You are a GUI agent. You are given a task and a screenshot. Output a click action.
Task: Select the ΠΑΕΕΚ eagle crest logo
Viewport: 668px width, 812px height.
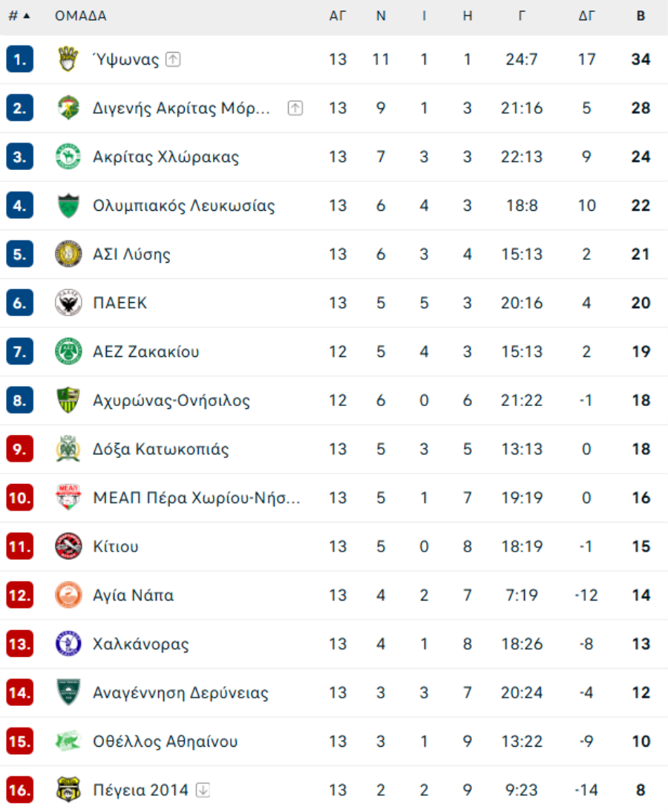[x=68, y=302]
